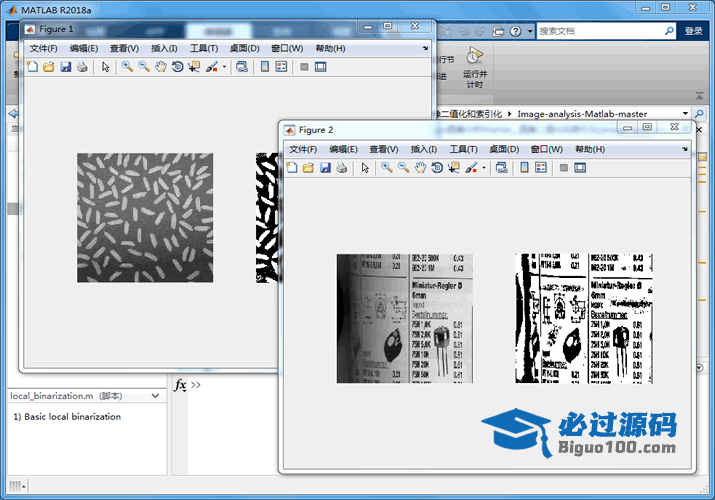715x500 pixels.
Task: Expand the local_binarization.m details panel chevron
Action: click(156, 395)
